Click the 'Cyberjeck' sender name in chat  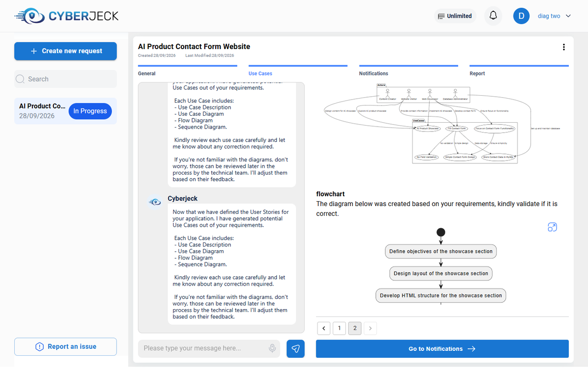tap(183, 199)
